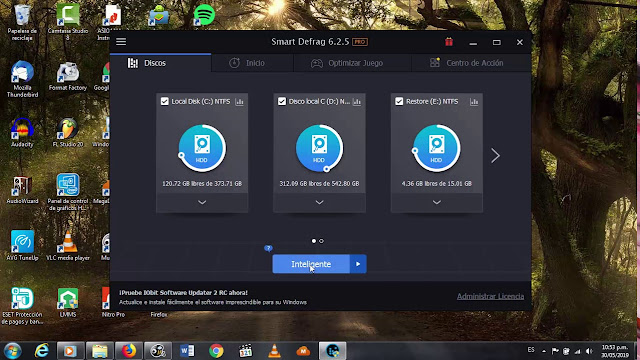Click the HDD drive icon of Disco local C (D:)
640x360 pixels.
pyautogui.click(x=319, y=148)
